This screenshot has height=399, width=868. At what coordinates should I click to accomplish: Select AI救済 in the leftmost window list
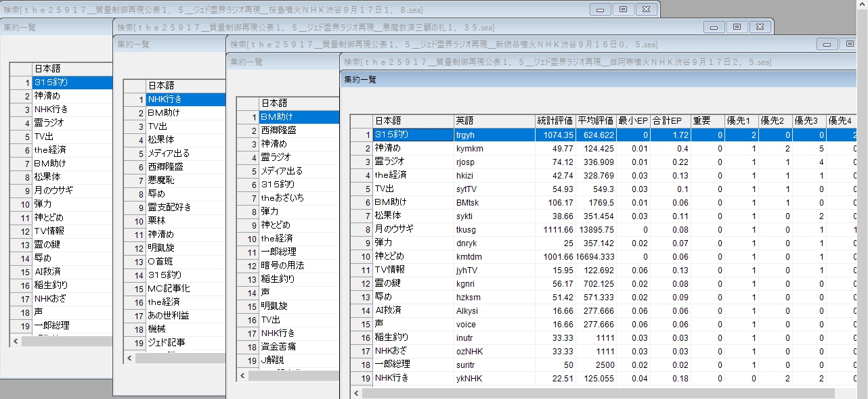point(72,271)
